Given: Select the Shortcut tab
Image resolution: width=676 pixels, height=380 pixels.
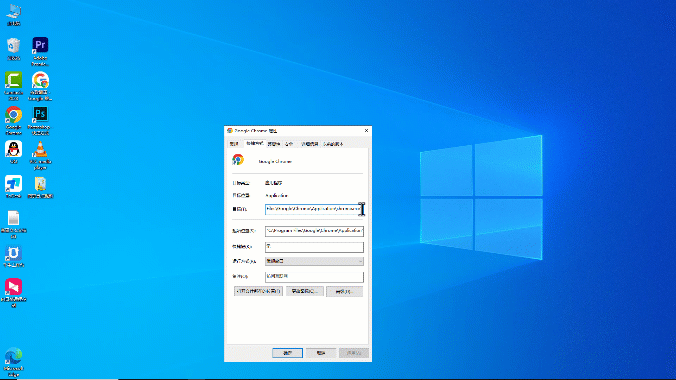Looking at the screenshot, I should [254, 143].
